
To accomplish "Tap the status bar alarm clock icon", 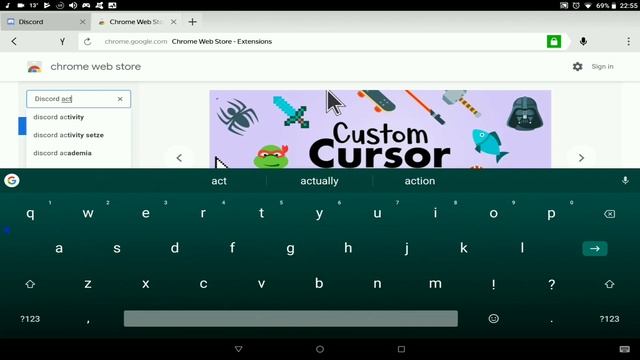I will click(x=576, y=5).
